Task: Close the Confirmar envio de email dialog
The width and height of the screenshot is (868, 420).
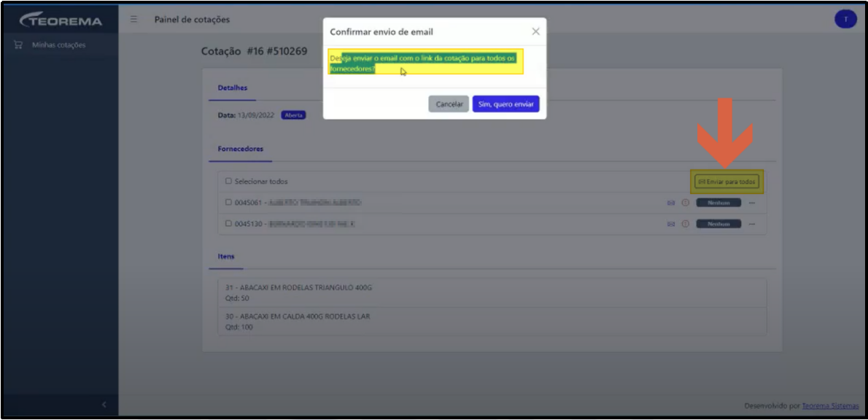Action: point(535,31)
